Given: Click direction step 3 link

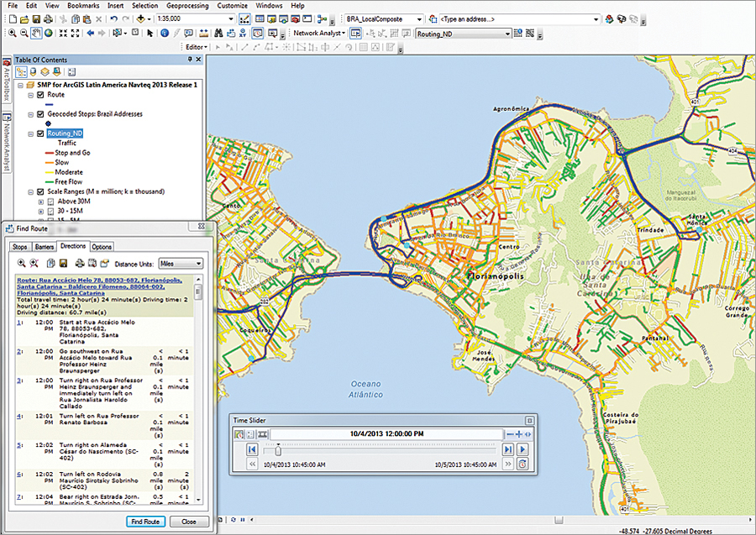Looking at the screenshot, I should (19, 380).
